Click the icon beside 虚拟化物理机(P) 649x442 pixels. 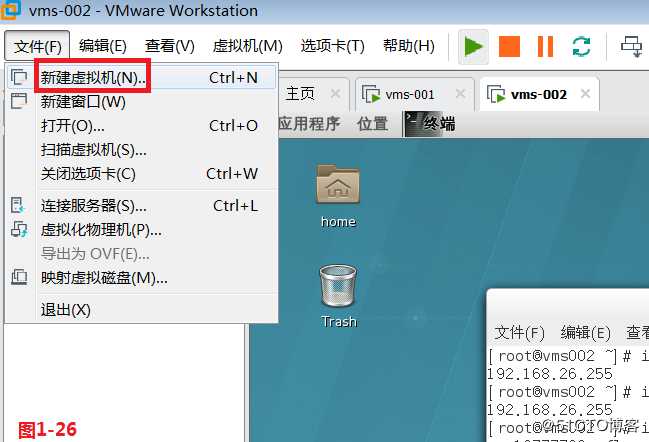coord(19,229)
